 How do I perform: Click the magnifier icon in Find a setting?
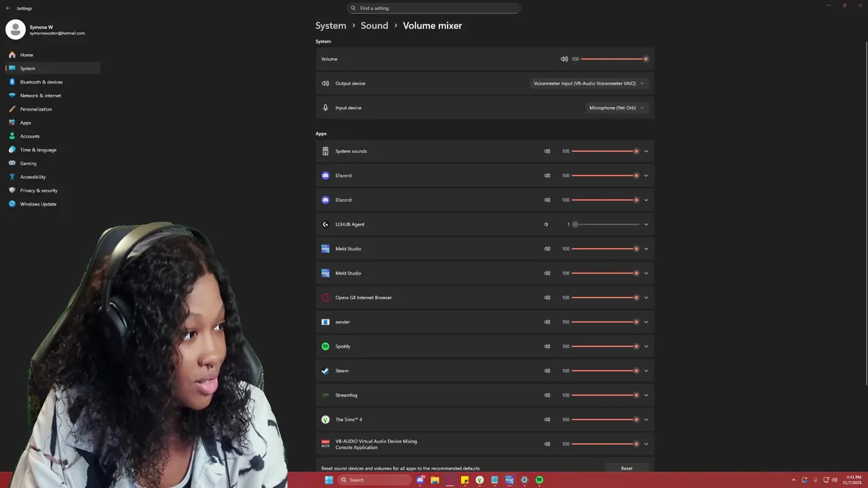[353, 8]
